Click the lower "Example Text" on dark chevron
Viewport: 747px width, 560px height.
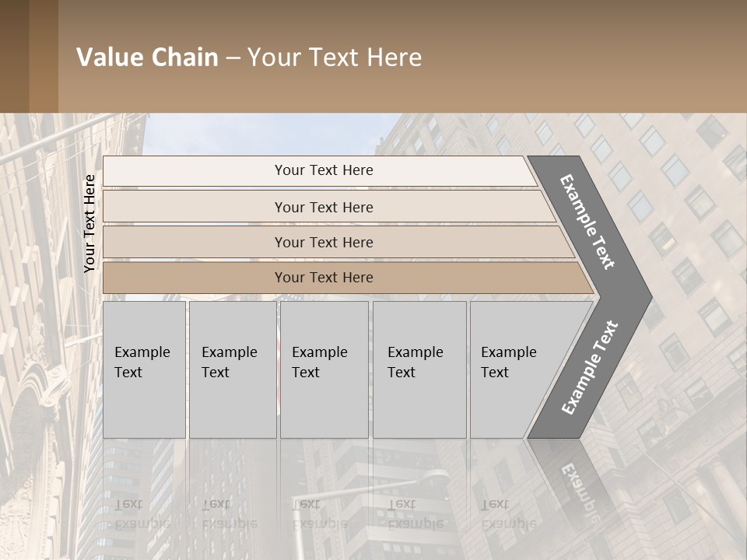pyautogui.click(x=590, y=367)
